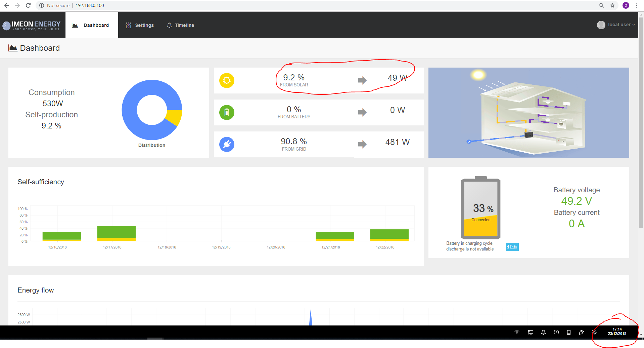Click the yellow solar sun icon

click(x=227, y=80)
